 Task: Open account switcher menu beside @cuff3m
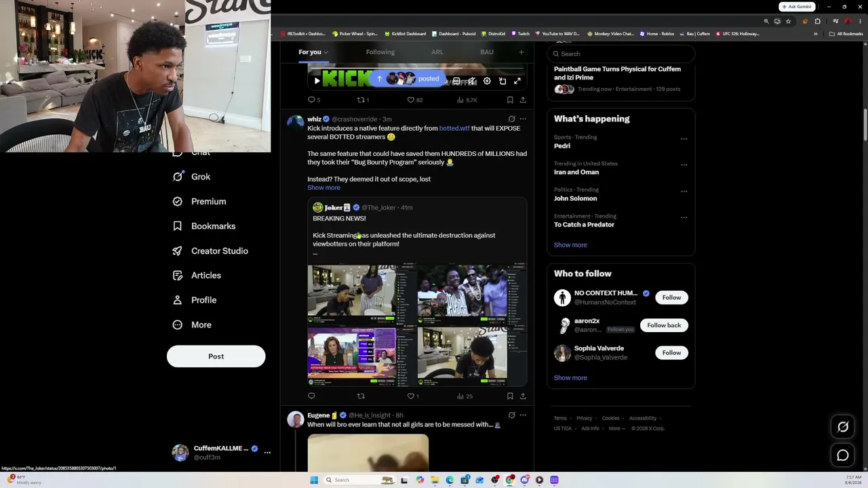[267, 452]
